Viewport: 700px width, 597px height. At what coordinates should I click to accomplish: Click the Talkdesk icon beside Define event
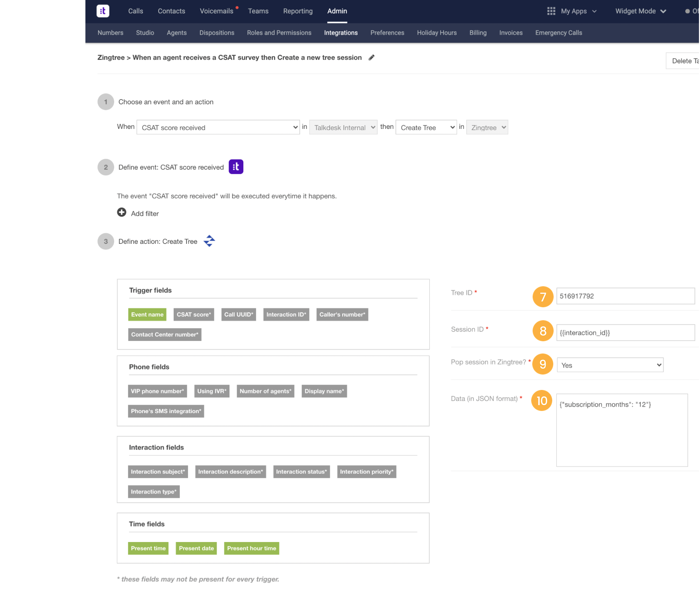pyautogui.click(x=236, y=167)
